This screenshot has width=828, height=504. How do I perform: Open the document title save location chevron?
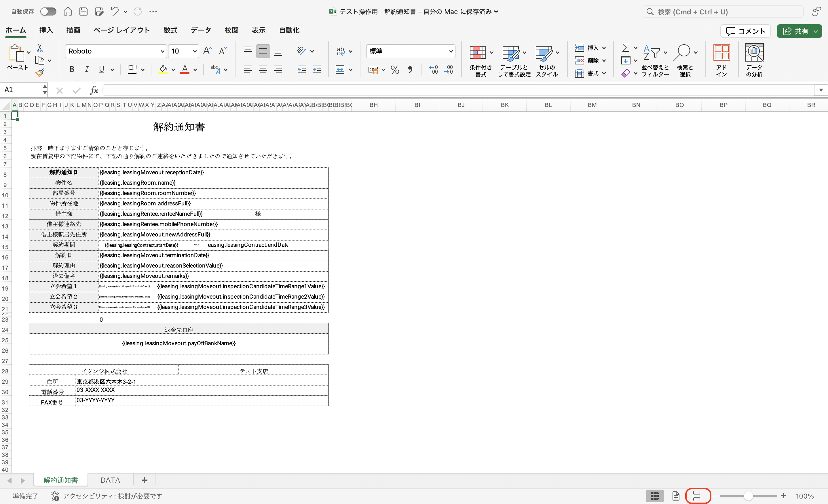[496, 12]
